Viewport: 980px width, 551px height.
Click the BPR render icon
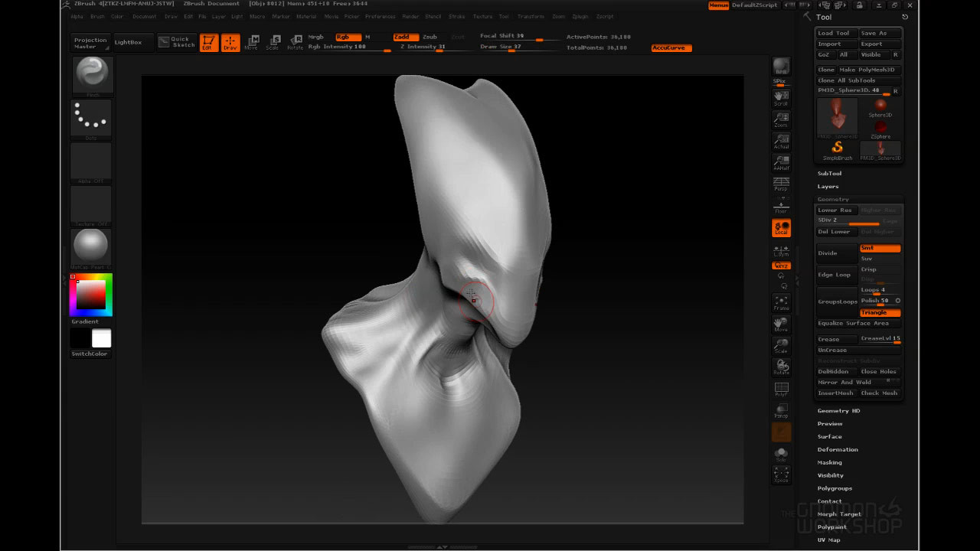click(x=781, y=66)
